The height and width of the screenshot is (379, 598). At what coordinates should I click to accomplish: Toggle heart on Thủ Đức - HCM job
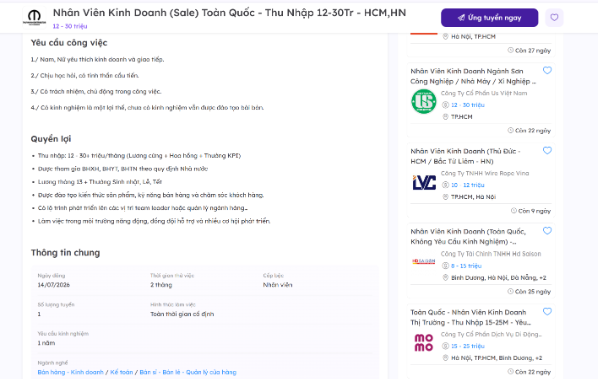[x=547, y=150]
